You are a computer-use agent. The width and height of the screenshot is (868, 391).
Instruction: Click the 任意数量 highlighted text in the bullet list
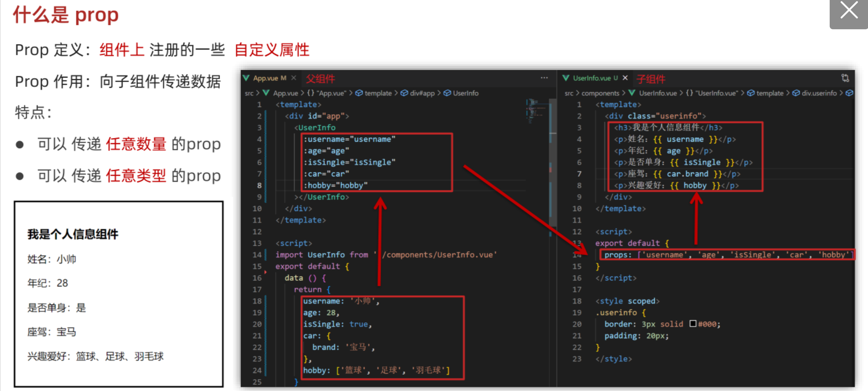click(x=136, y=144)
